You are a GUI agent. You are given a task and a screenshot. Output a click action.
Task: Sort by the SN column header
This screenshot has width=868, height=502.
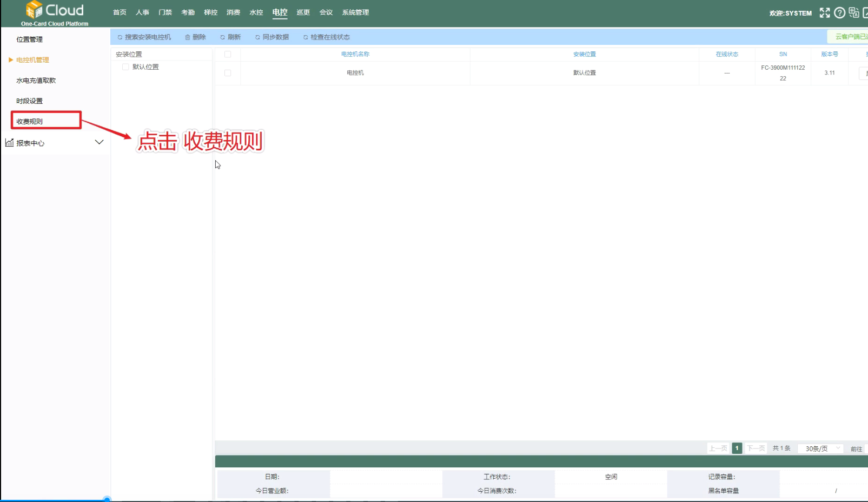[783, 54]
